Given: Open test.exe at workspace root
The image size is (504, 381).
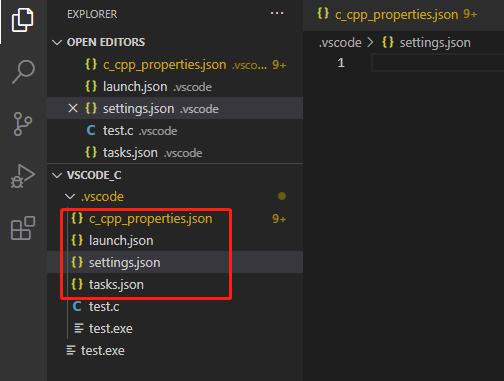Looking at the screenshot, I should click(x=175, y=350).
